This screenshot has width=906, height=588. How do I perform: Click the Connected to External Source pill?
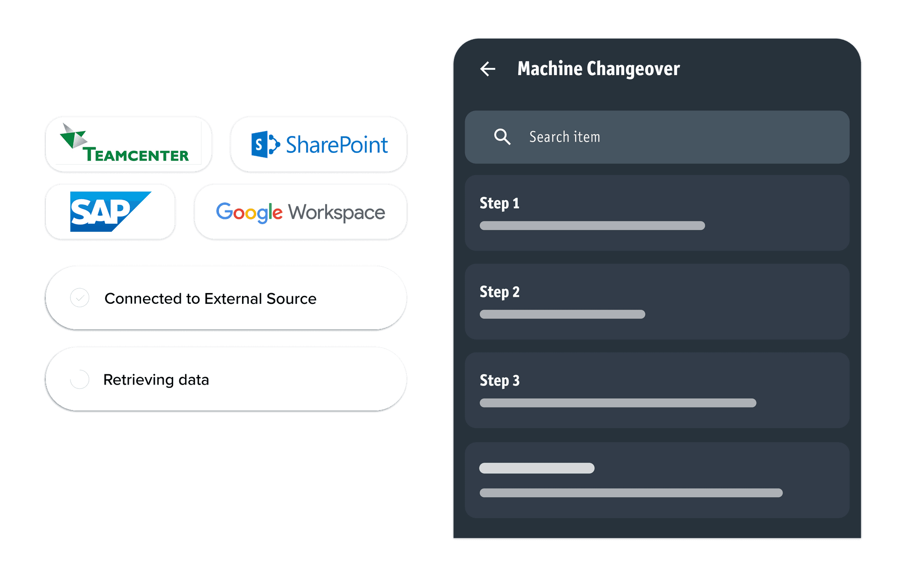click(x=226, y=298)
